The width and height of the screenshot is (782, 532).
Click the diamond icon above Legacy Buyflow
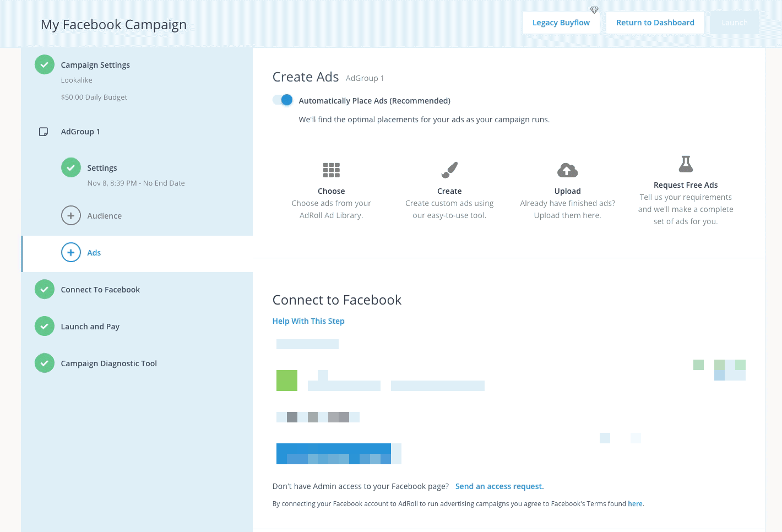click(x=594, y=10)
